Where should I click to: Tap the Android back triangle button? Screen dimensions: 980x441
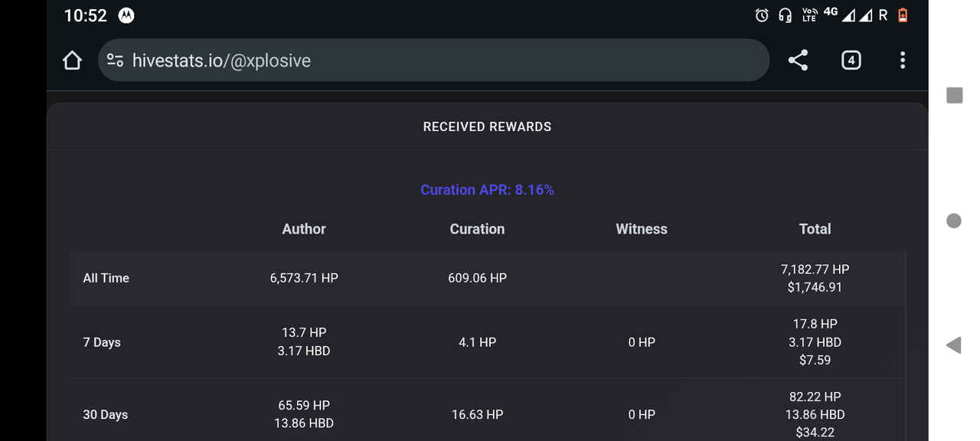point(953,345)
